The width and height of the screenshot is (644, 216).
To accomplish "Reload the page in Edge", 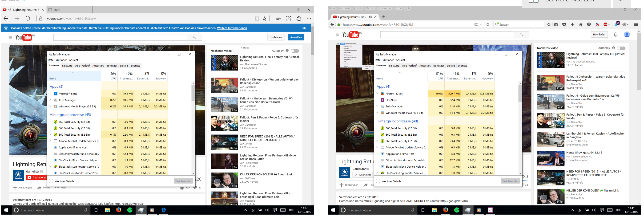I will (28, 19).
